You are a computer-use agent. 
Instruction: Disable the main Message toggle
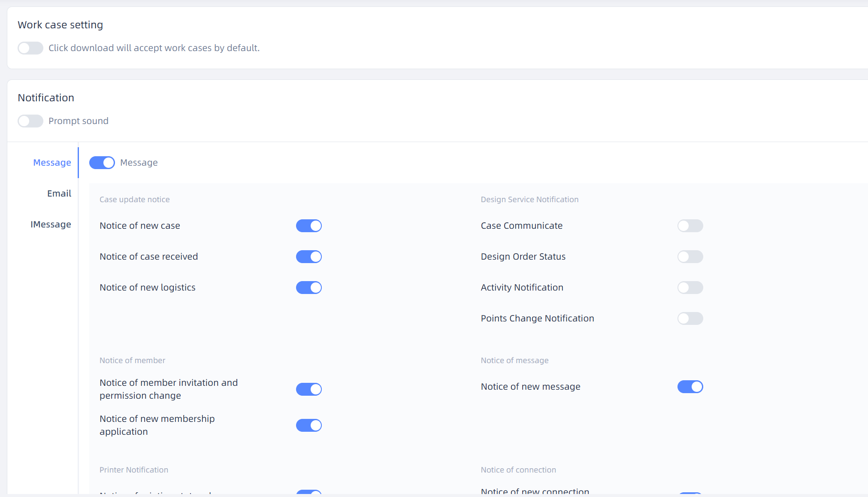[102, 163]
